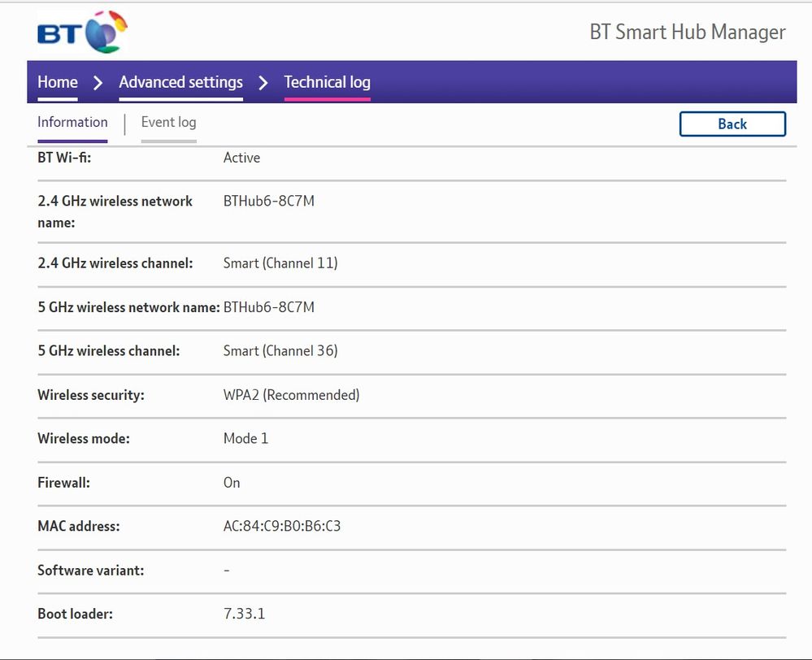This screenshot has height=660, width=812.
Task: Click '5 GHz wireless channel:' label
Action: click(109, 350)
